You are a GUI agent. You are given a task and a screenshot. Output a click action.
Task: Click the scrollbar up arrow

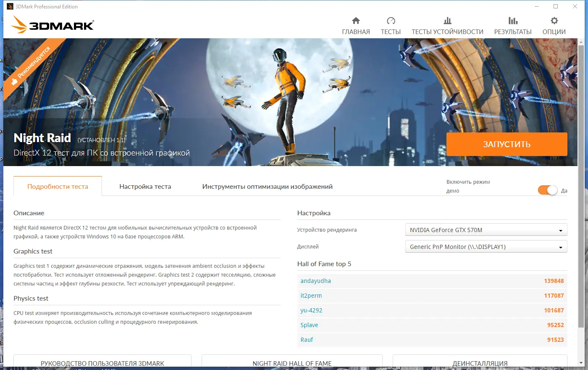click(581, 42)
